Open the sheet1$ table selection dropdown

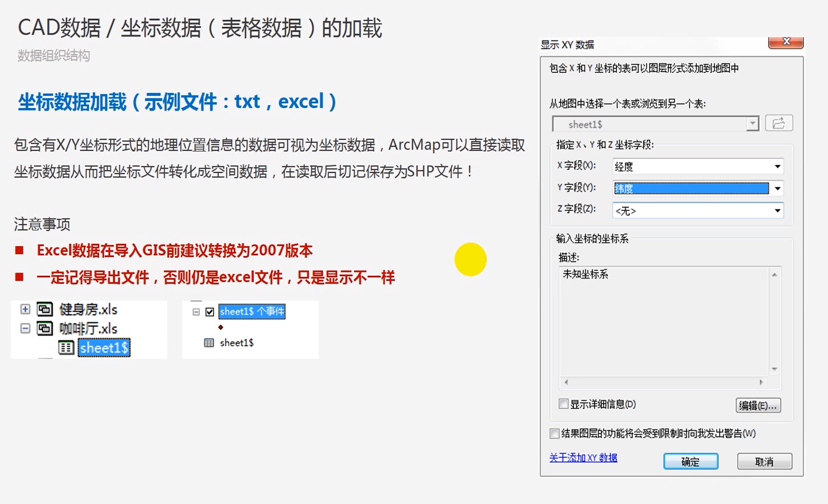pyautogui.click(x=752, y=124)
